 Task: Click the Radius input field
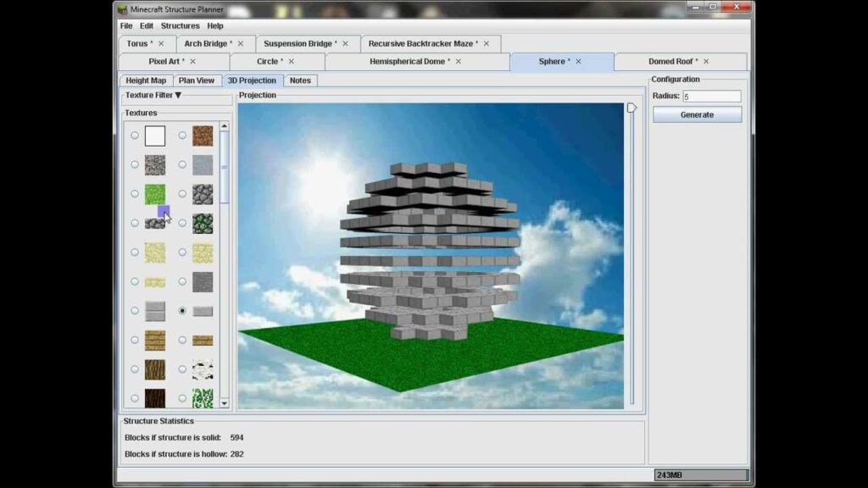click(x=711, y=97)
